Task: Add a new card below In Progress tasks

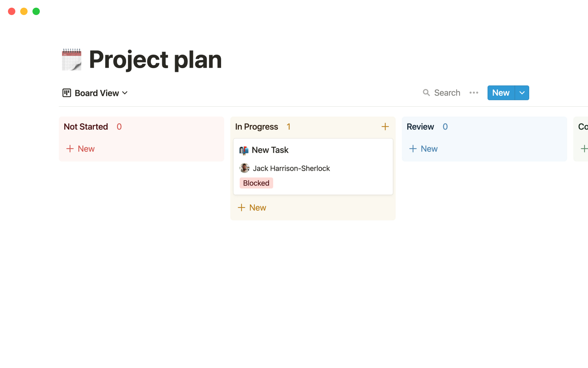Action: 252,208
